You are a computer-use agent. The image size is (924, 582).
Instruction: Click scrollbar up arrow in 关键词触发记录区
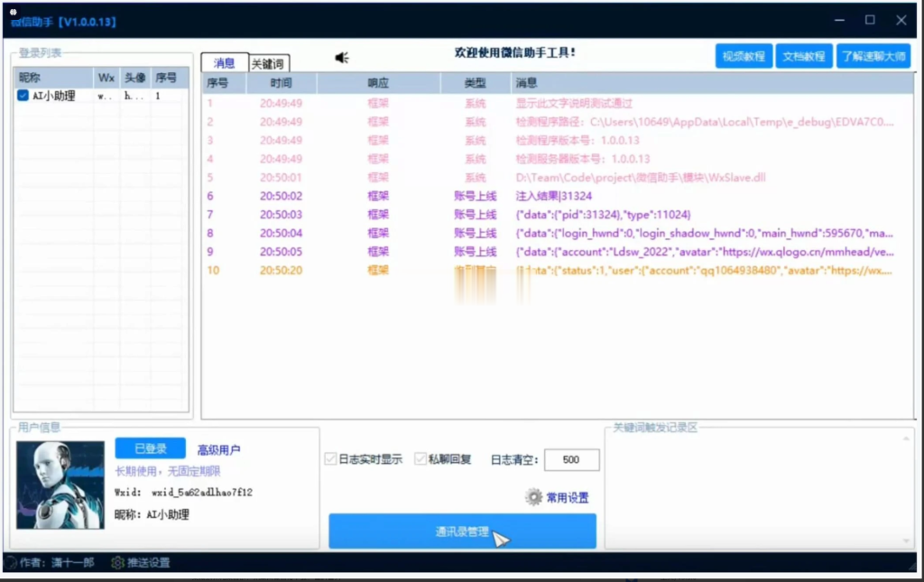click(x=906, y=439)
